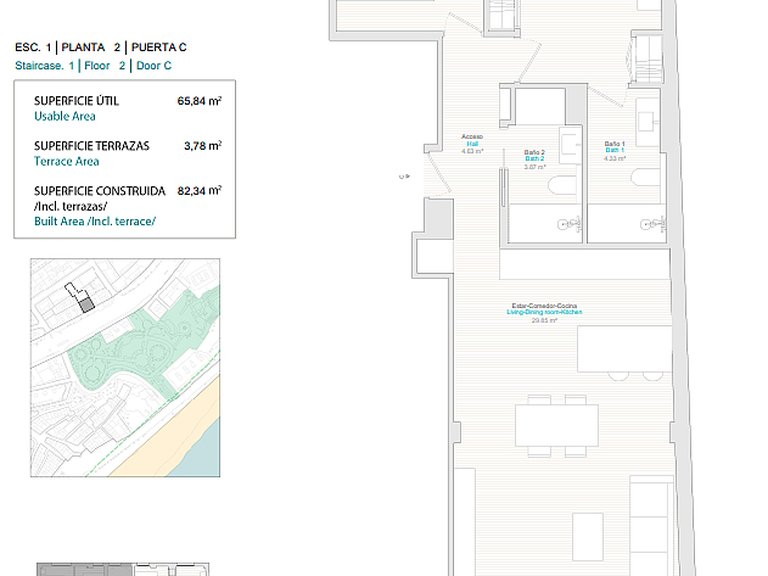Click the entrance arrow marker beside Hall door
The image size is (768, 576).
tap(405, 176)
